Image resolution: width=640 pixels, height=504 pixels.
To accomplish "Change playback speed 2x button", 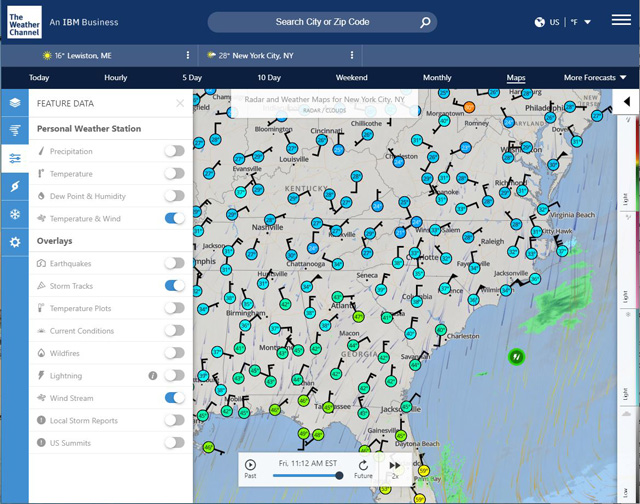I will pos(395,469).
